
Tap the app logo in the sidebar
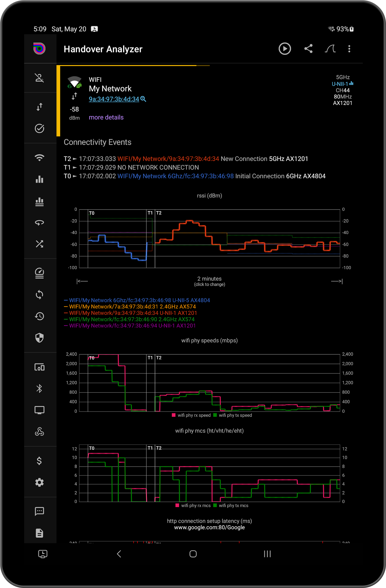click(40, 48)
